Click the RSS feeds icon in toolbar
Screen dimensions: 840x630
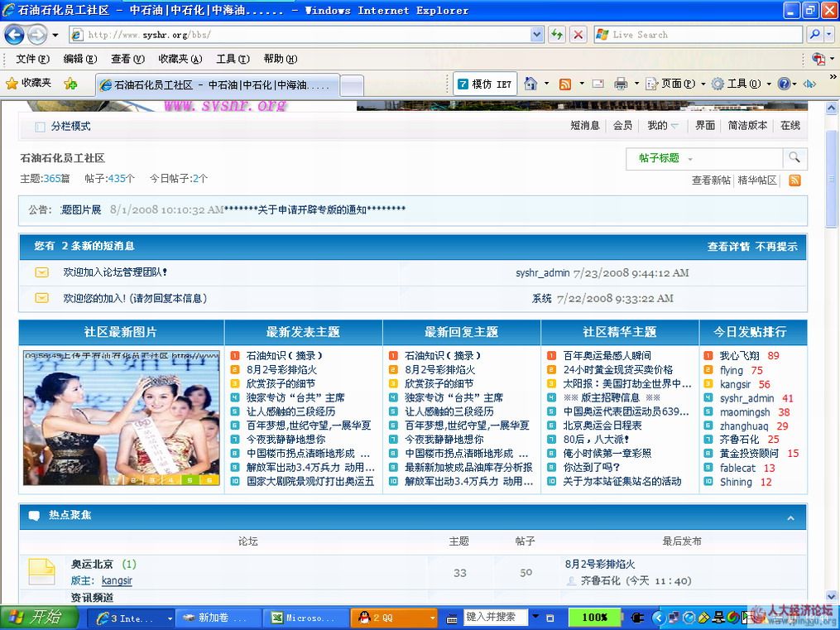coord(564,84)
